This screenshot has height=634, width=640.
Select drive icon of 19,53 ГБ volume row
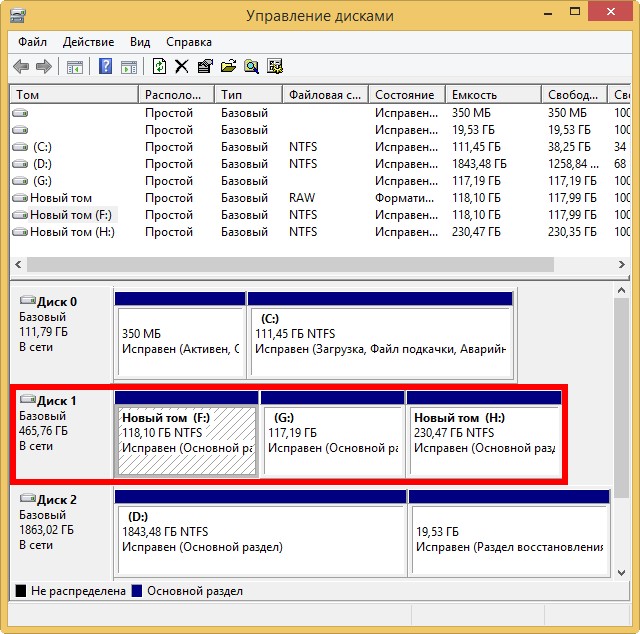pos(20,130)
